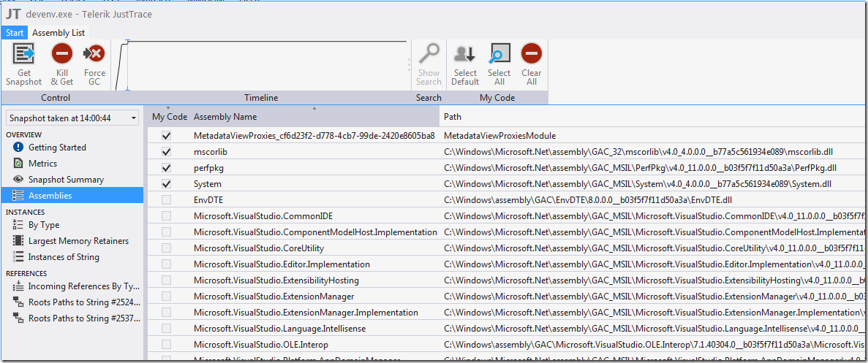This screenshot has width=868, height=363.
Task: Check My Code for Microsoft.VisualStudio.Language.Intellisense
Action: [166, 328]
